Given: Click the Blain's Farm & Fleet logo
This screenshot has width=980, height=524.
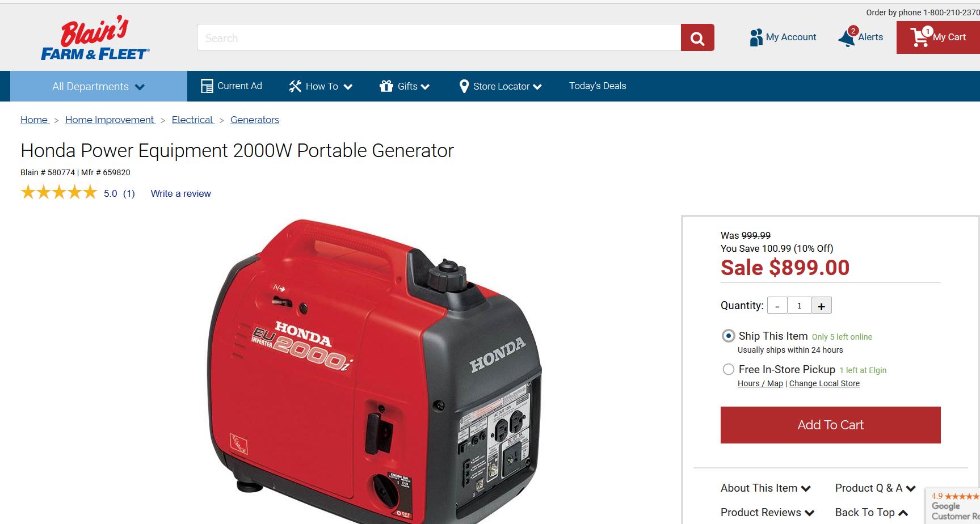Looking at the screenshot, I should click(95, 38).
